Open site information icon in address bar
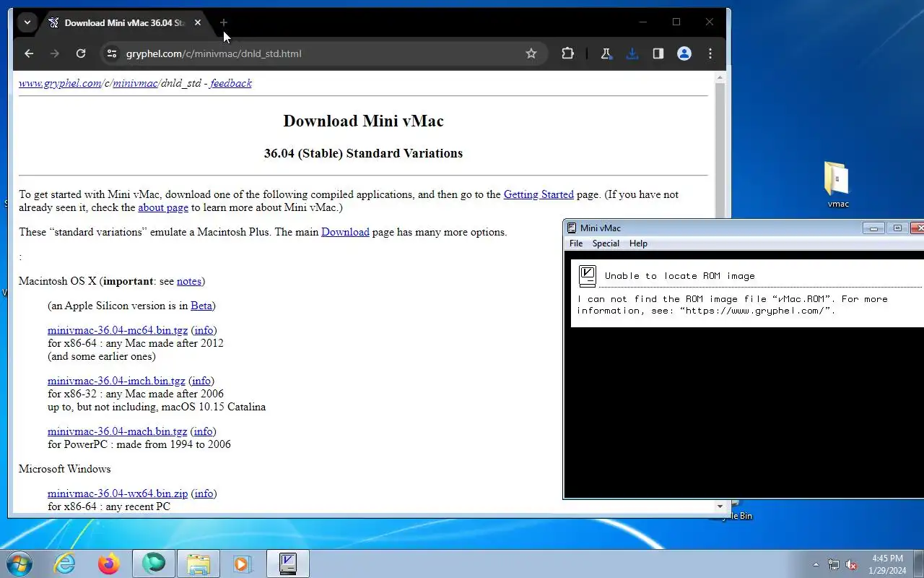This screenshot has width=924, height=578. (x=110, y=53)
